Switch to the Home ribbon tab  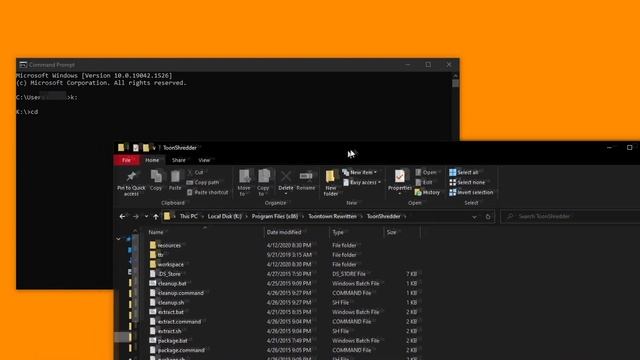(x=152, y=160)
